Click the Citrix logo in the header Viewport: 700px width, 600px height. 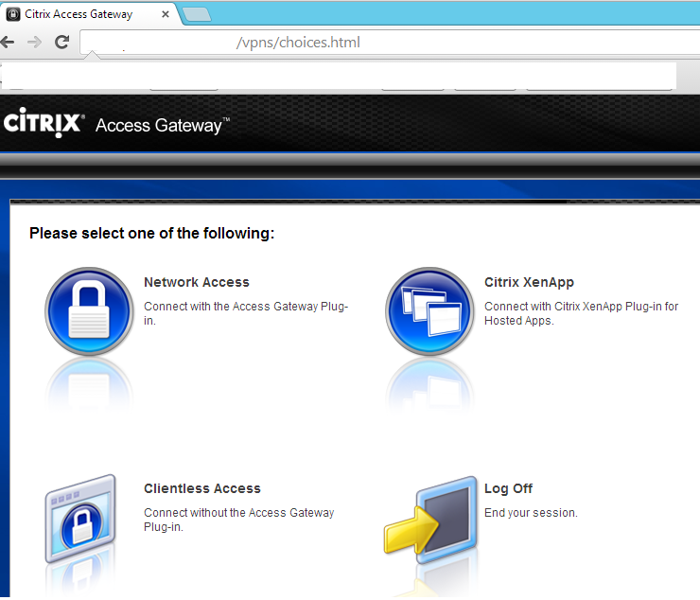click(x=44, y=123)
